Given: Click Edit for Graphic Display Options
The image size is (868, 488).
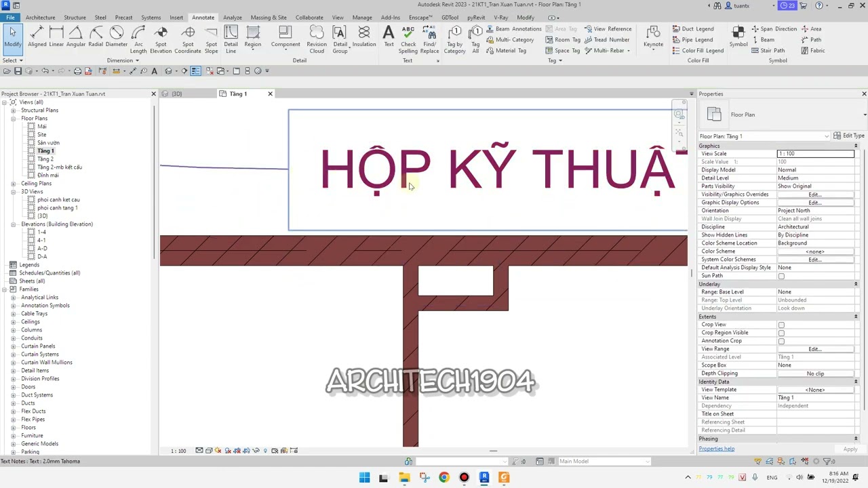Looking at the screenshot, I should [815, 203].
